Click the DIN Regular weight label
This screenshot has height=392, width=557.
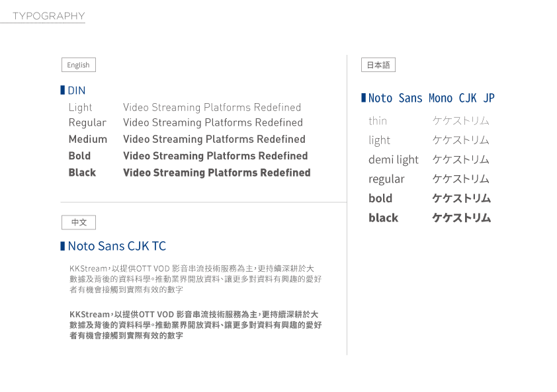(x=87, y=122)
